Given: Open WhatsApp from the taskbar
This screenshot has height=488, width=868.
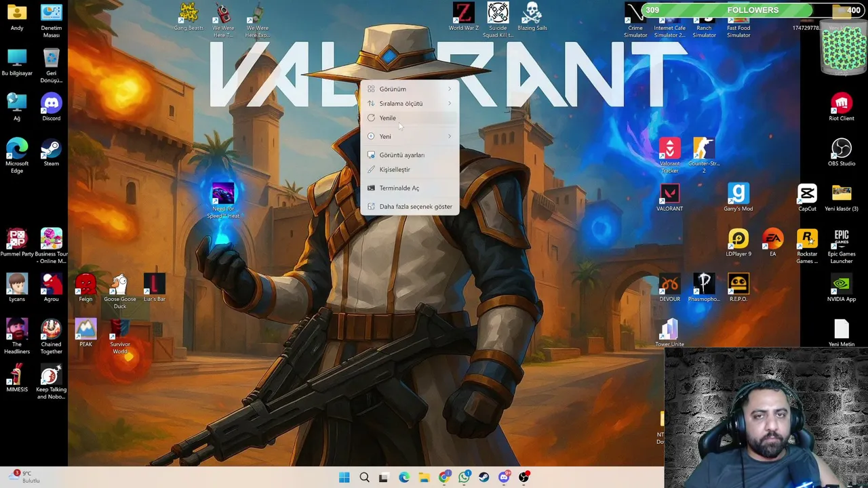Looking at the screenshot, I should 464,477.
